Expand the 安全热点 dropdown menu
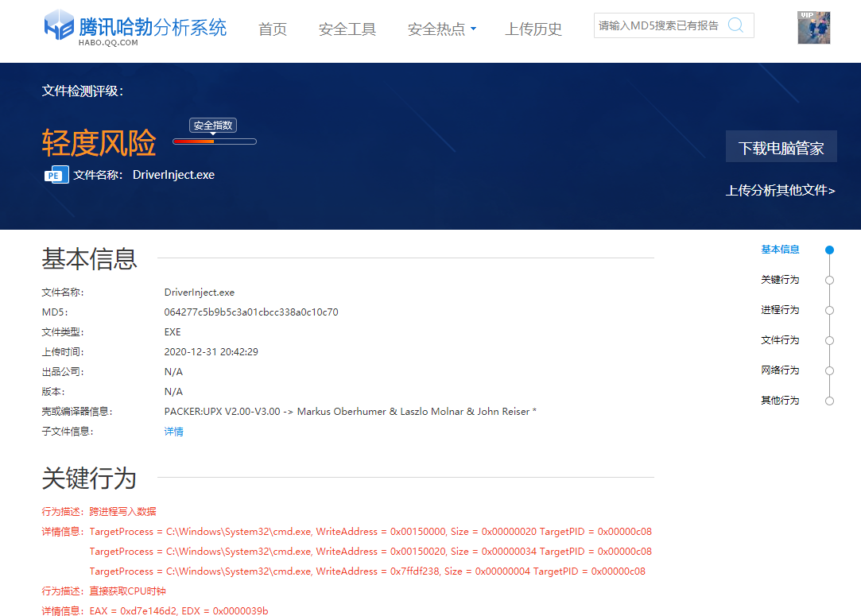This screenshot has width=861, height=616. click(x=441, y=29)
